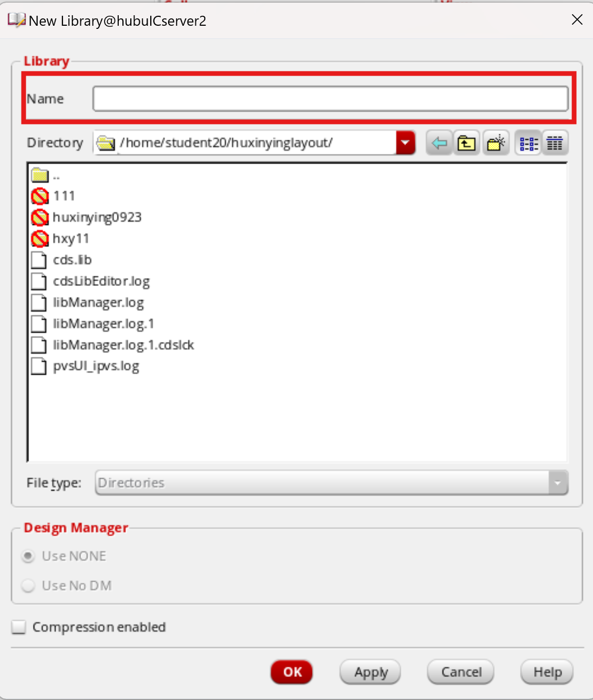Go to the parent directory icon
The height and width of the screenshot is (700, 593).
466,143
